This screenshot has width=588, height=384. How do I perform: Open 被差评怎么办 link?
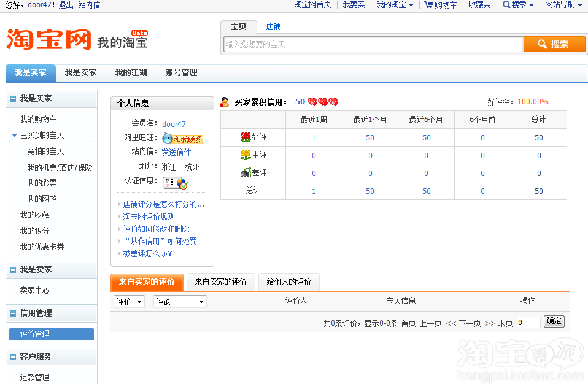coord(147,253)
